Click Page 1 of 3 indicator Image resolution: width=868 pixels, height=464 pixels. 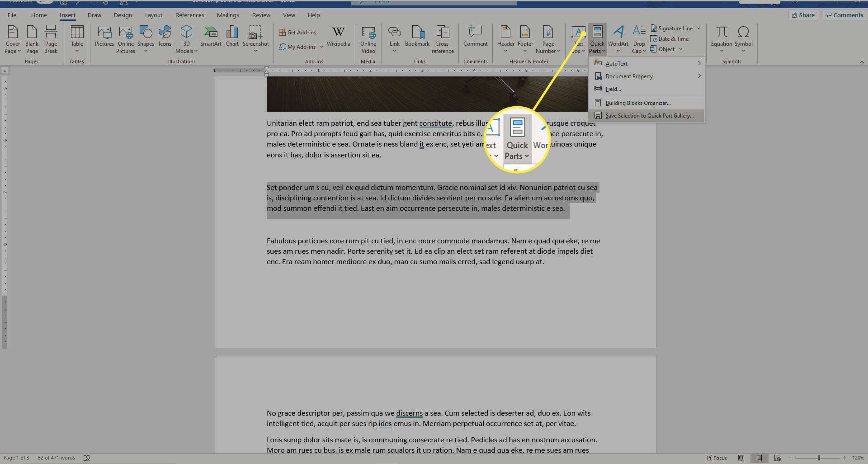(16, 458)
